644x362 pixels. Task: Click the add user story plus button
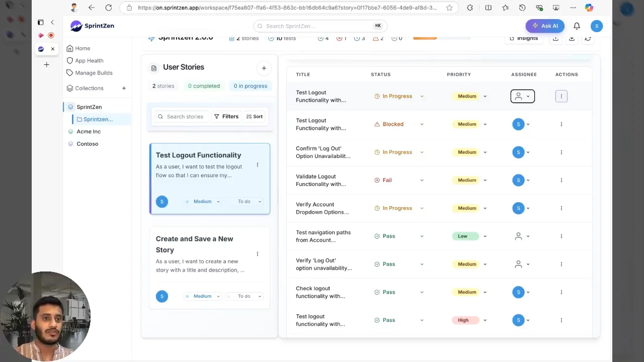click(x=264, y=68)
